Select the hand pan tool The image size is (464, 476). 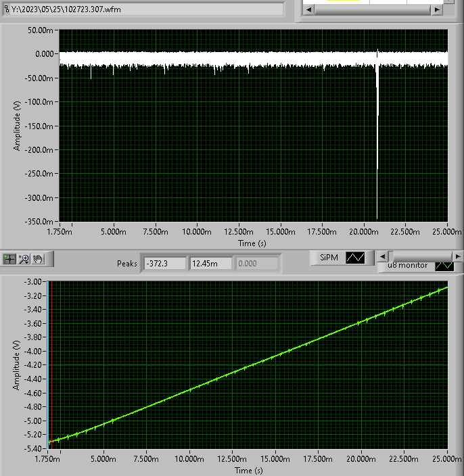39,258
